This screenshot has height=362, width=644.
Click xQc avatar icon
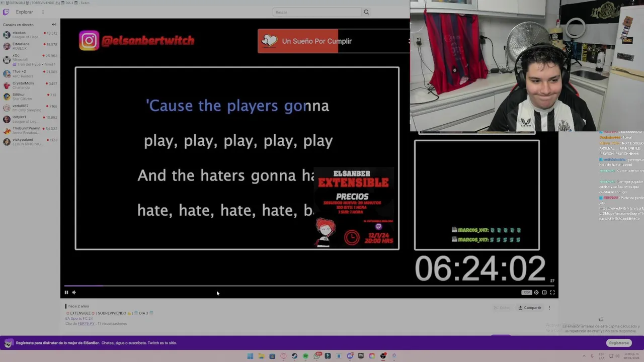click(x=7, y=59)
